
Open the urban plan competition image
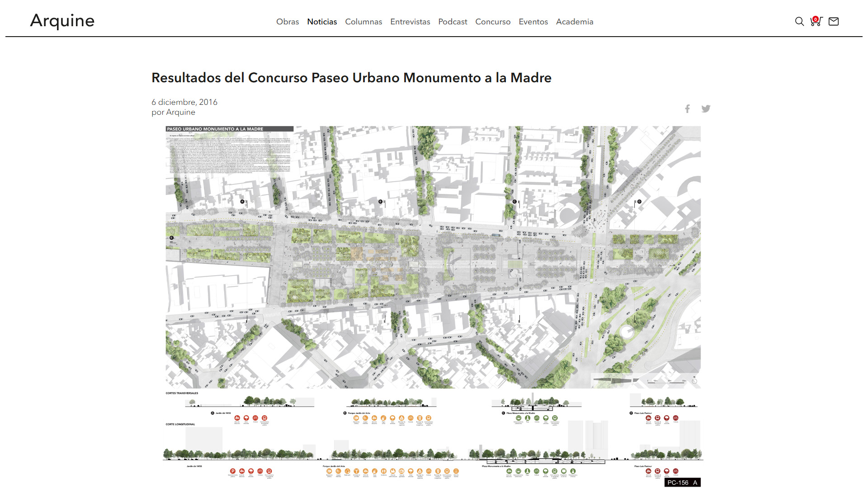[433, 258]
